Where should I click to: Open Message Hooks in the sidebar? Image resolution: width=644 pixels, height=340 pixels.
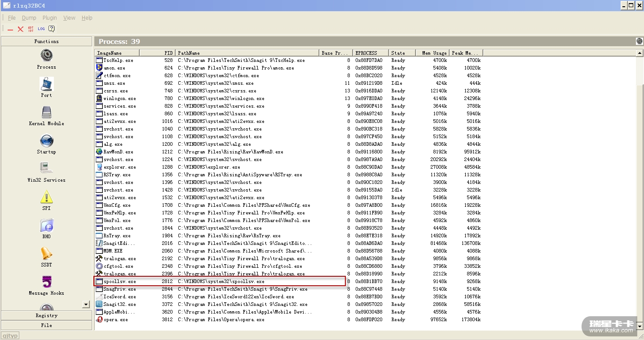point(47,282)
